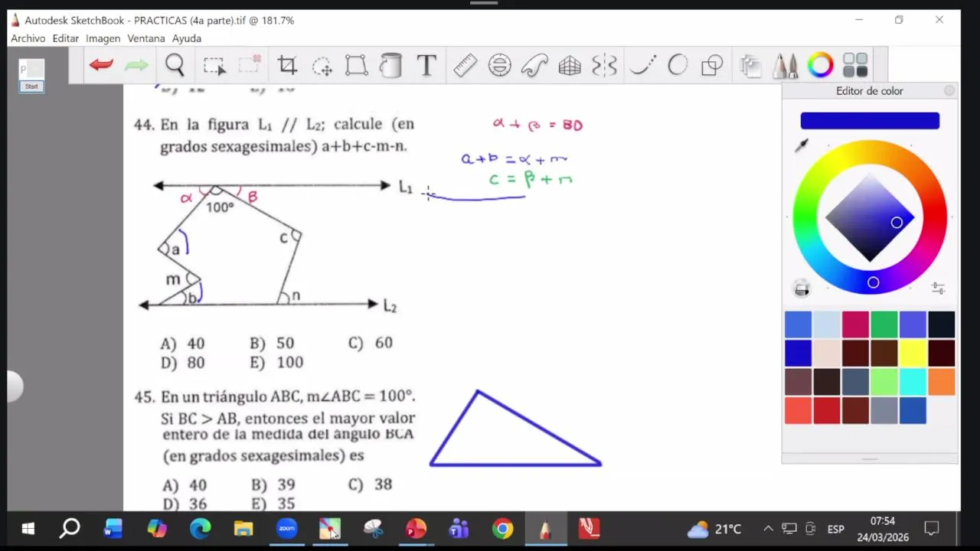The image size is (980, 551).
Task: Open Zoom from the taskbar
Action: pyautogui.click(x=286, y=529)
